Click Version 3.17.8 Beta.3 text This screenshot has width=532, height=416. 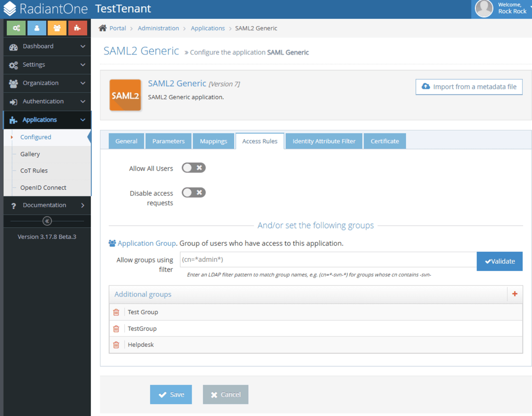[x=47, y=237]
